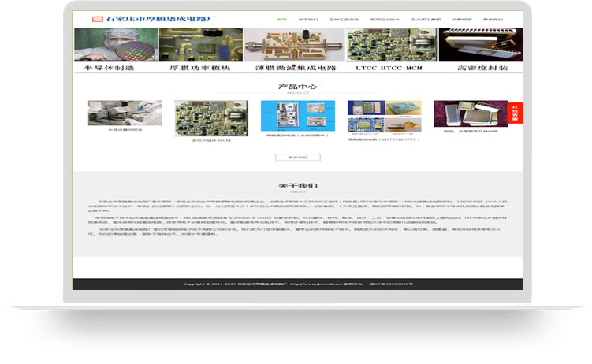
Task: Open the 高密度封装 banner image
Action: point(481,46)
